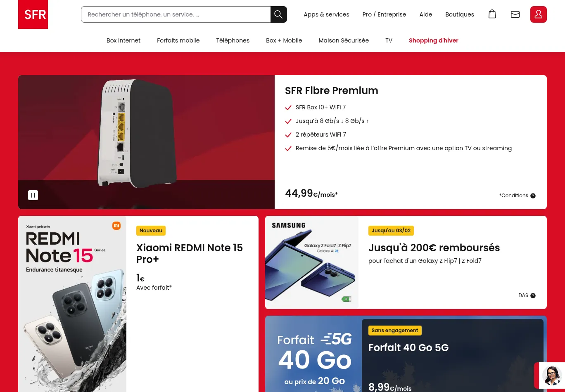Open the Boutiques link
This screenshot has width=565, height=392.
pyautogui.click(x=460, y=14)
